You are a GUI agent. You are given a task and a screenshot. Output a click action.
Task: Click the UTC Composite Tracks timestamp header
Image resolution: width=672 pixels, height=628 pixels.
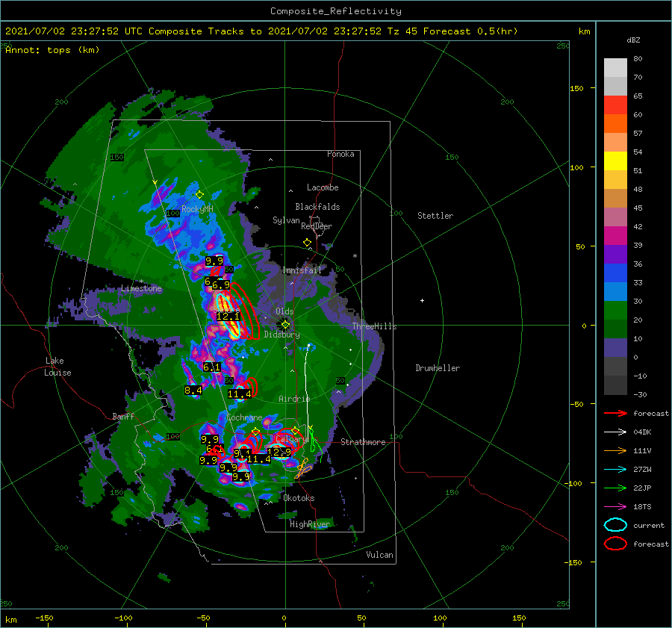[x=261, y=31]
